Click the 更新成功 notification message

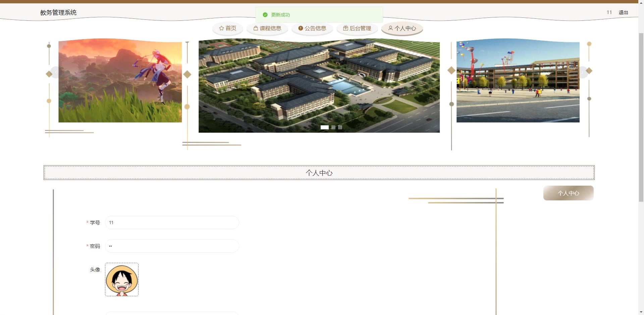point(280,15)
